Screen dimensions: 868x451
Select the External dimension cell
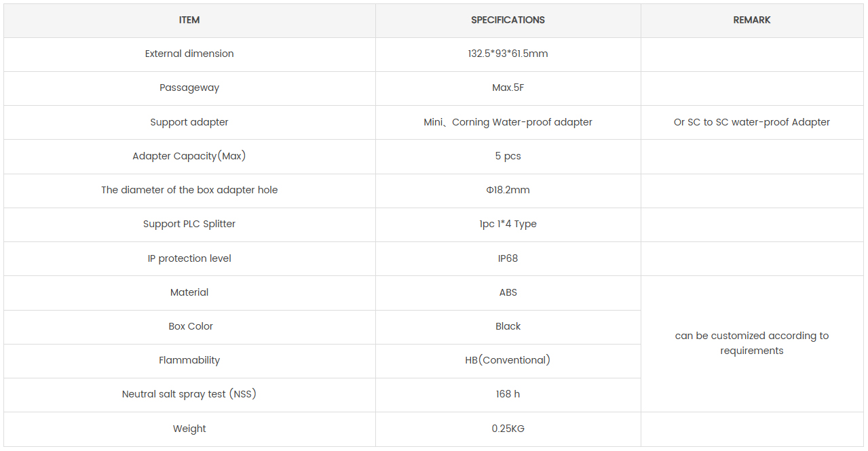point(189,54)
